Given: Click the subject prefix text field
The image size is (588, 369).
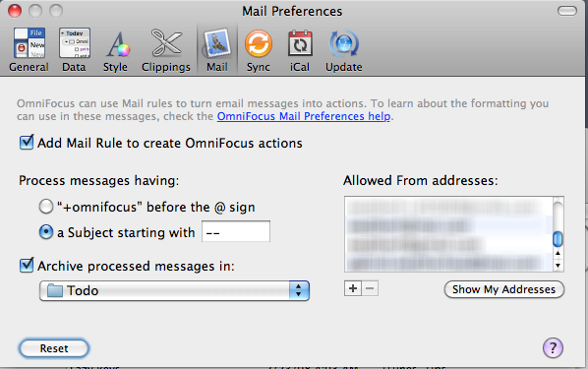Looking at the screenshot, I should (236, 231).
